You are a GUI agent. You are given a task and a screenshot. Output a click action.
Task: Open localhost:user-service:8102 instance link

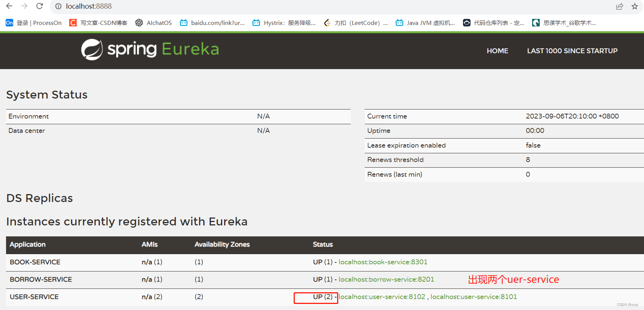tap(382, 297)
